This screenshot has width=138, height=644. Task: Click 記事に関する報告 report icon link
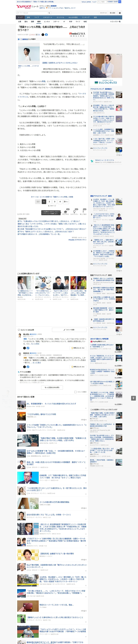point(24,214)
